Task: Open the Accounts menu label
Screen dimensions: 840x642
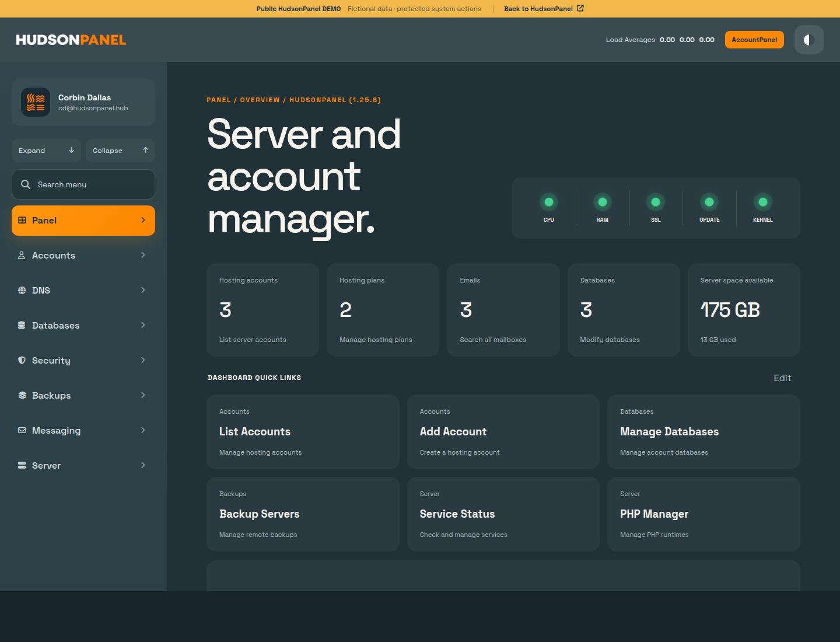Action: tap(54, 256)
